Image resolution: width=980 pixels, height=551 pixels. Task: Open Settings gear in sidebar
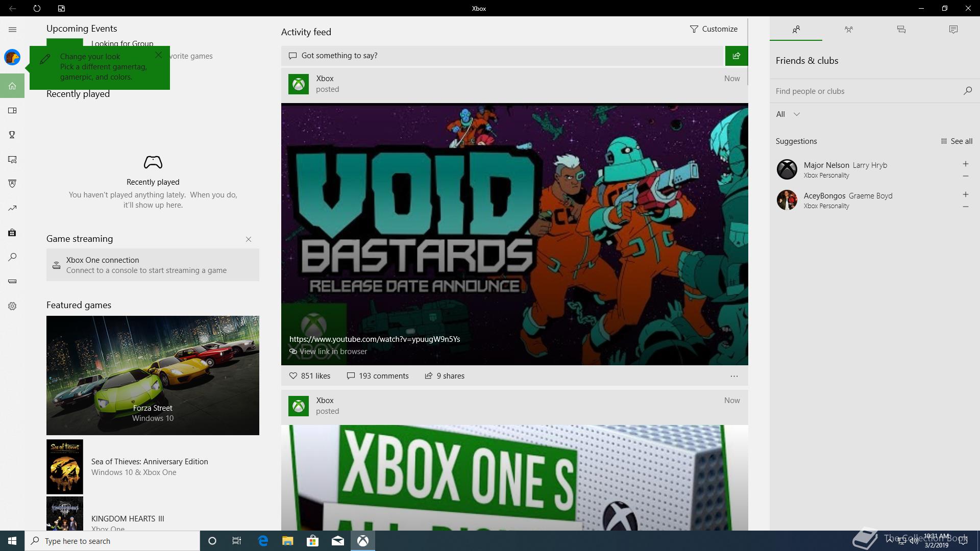pos(12,306)
